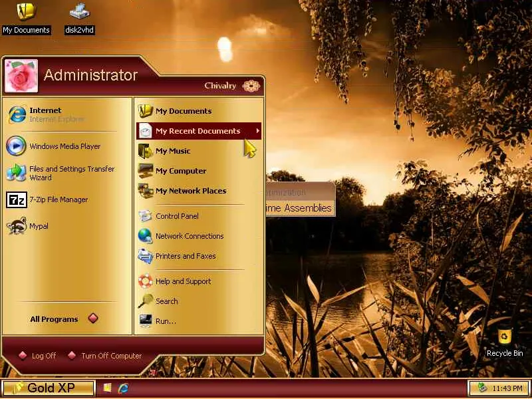The image size is (532, 399).
Task: Click the My Network Places icon
Action: point(146,191)
